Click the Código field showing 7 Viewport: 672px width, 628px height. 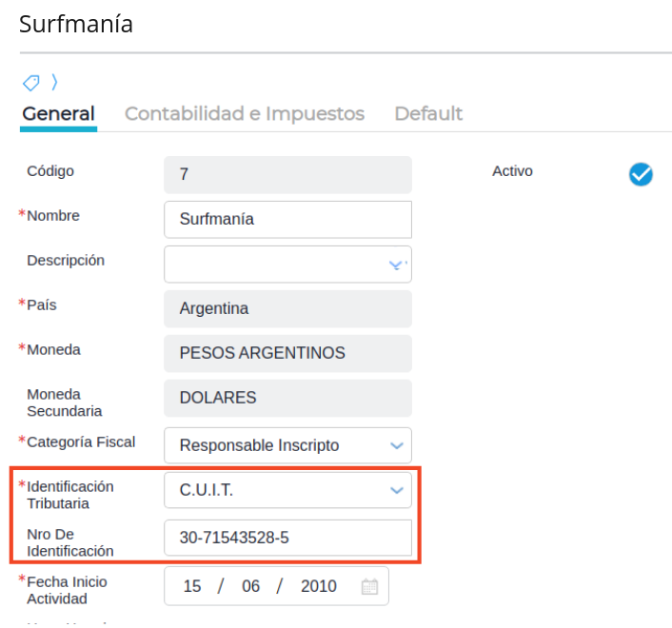pos(287,175)
